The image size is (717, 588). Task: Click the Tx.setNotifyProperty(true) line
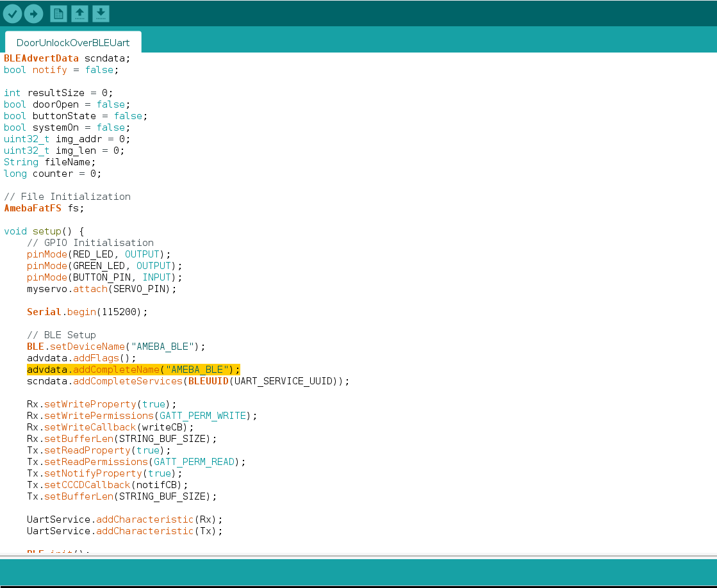104,473
